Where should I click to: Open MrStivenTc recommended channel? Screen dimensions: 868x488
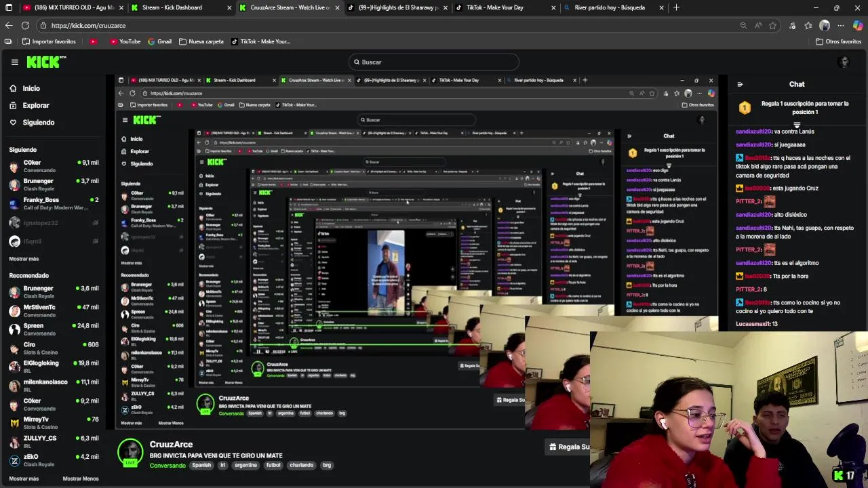[x=53, y=310]
